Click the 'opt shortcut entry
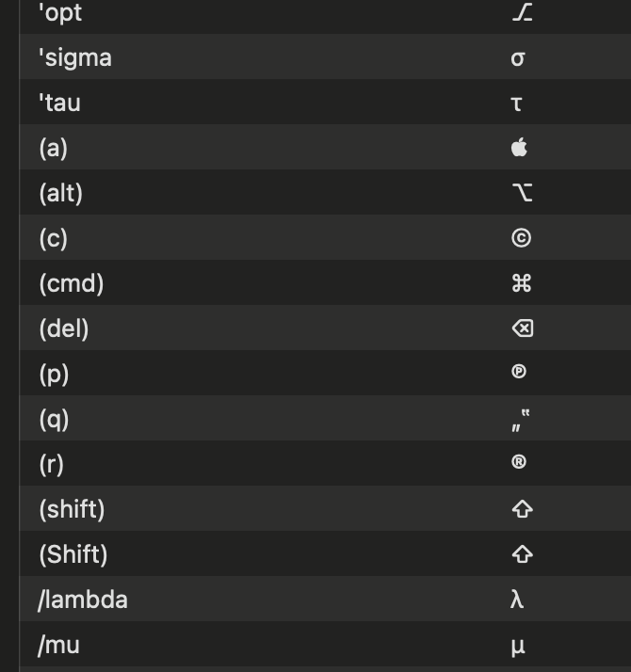 [x=60, y=13]
